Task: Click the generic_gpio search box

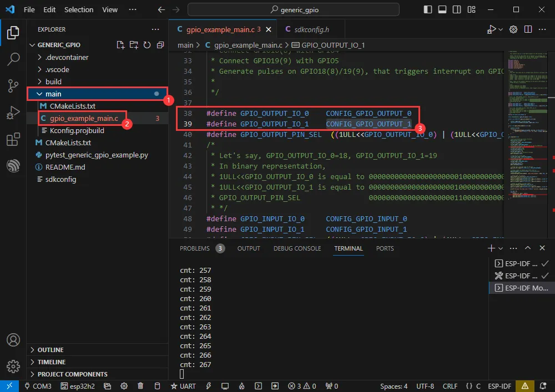Action: click(294, 9)
